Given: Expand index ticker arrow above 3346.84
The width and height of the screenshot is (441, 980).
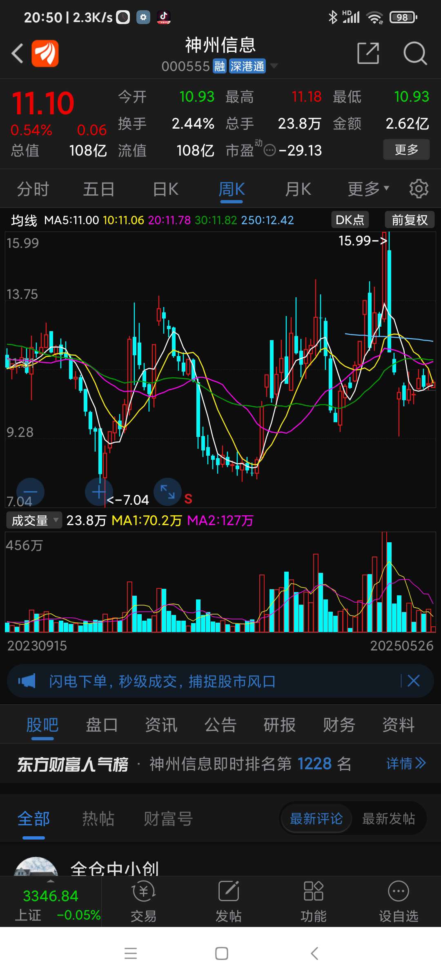Looking at the screenshot, I should point(51,881).
